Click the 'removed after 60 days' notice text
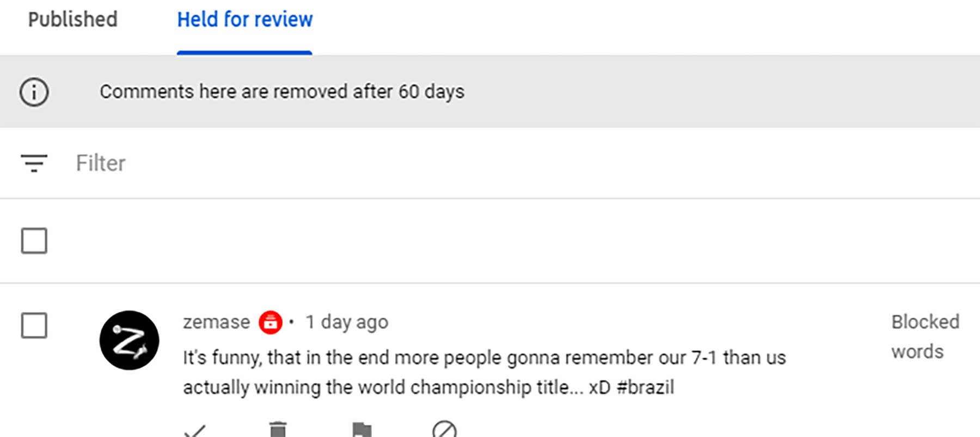Viewport: 980px width, 437px height. click(282, 91)
